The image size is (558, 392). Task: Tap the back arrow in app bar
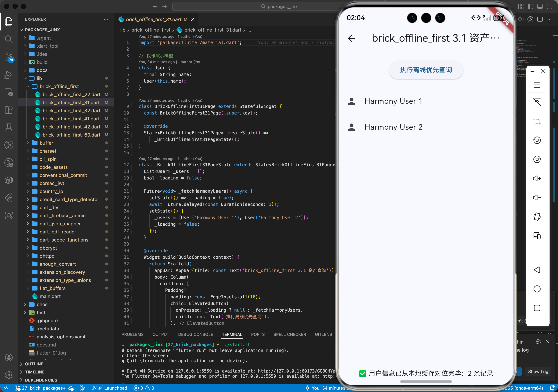point(352,38)
